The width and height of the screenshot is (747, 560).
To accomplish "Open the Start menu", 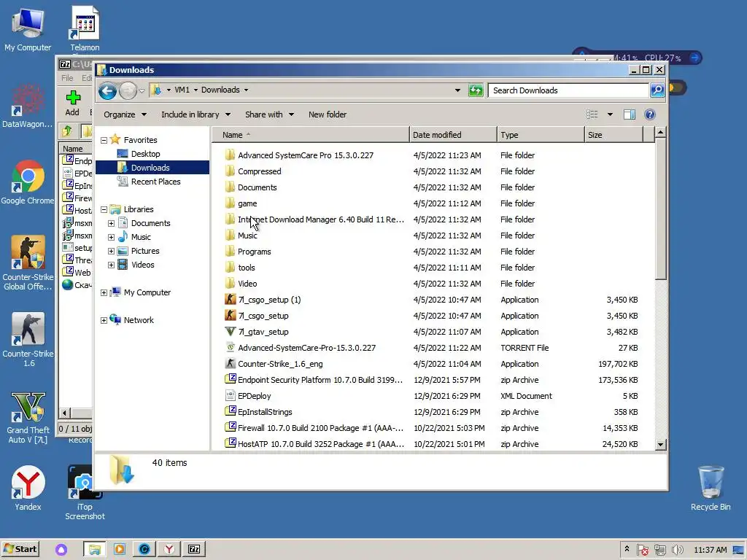I will pos(20,549).
